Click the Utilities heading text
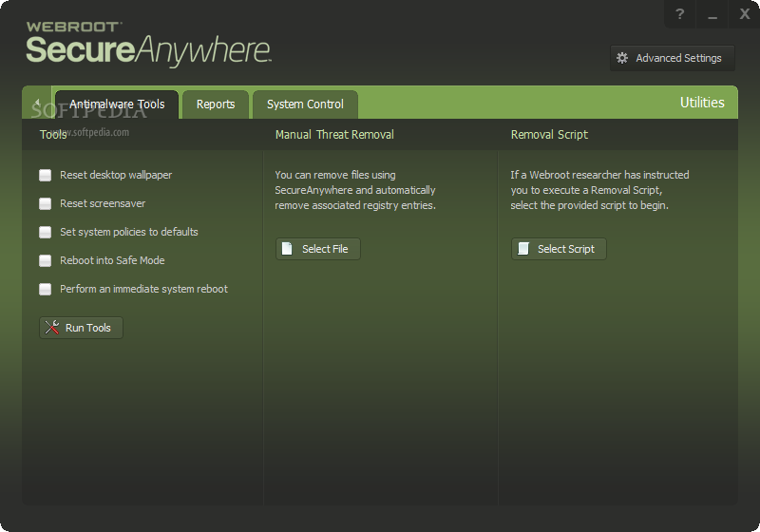This screenshot has width=760, height=532. 702,103
